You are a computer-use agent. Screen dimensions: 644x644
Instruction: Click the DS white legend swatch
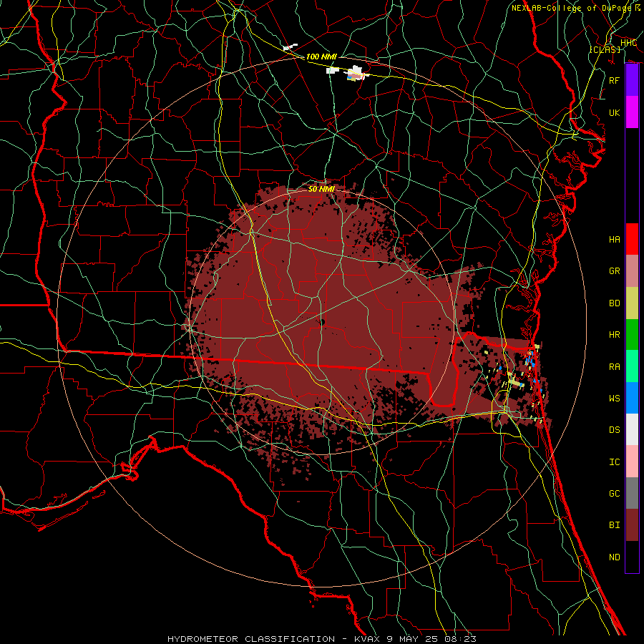pos(632,429)
